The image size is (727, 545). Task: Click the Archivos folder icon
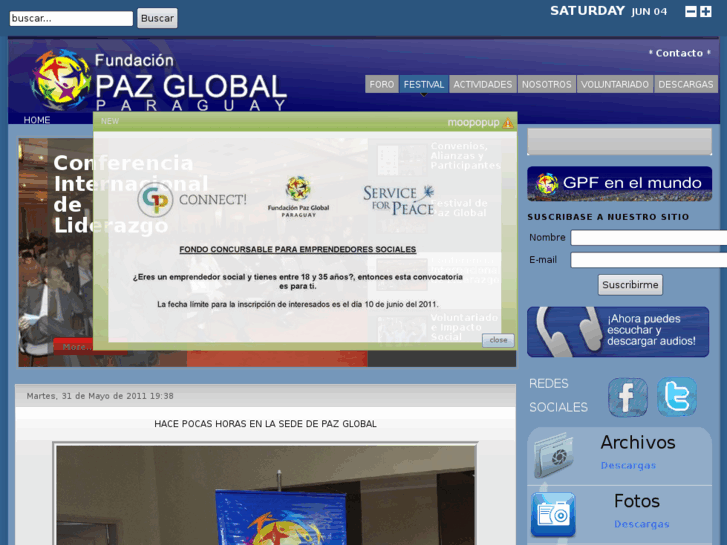554,455
